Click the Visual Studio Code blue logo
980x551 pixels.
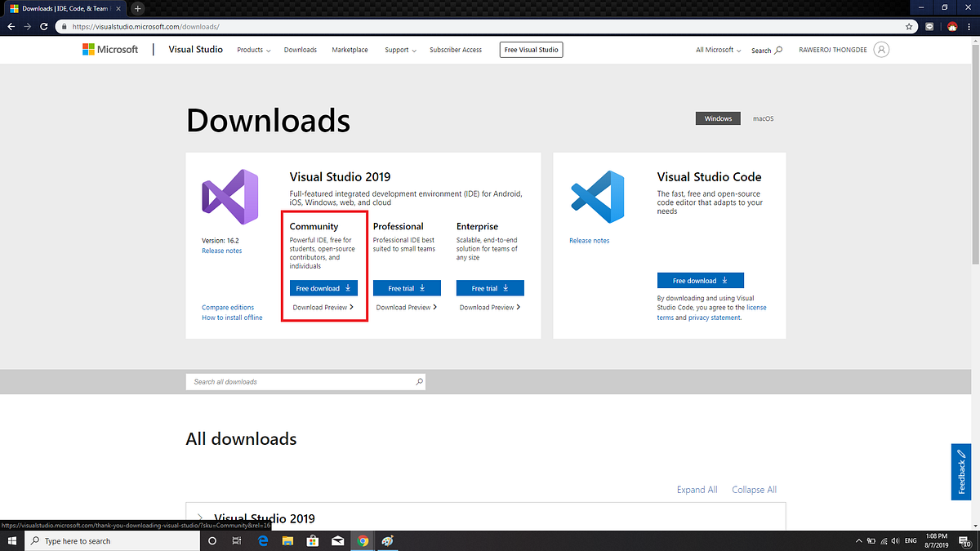click(597, 198)
